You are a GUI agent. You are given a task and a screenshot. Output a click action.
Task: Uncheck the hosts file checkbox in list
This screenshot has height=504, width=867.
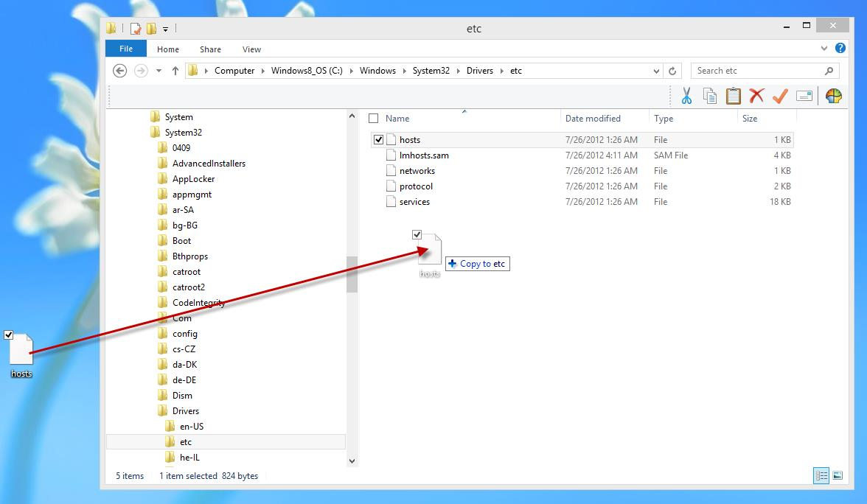click(x=378, y=140)
